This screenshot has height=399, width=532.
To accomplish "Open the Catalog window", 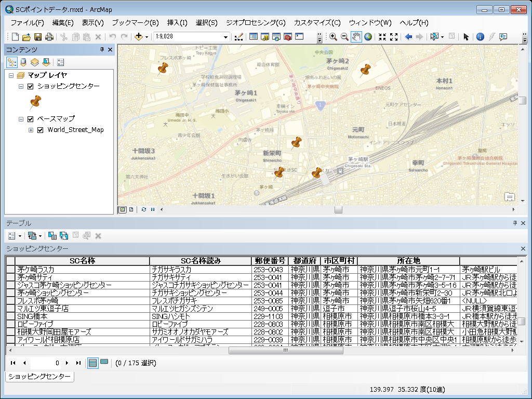I will pos(265,37).
